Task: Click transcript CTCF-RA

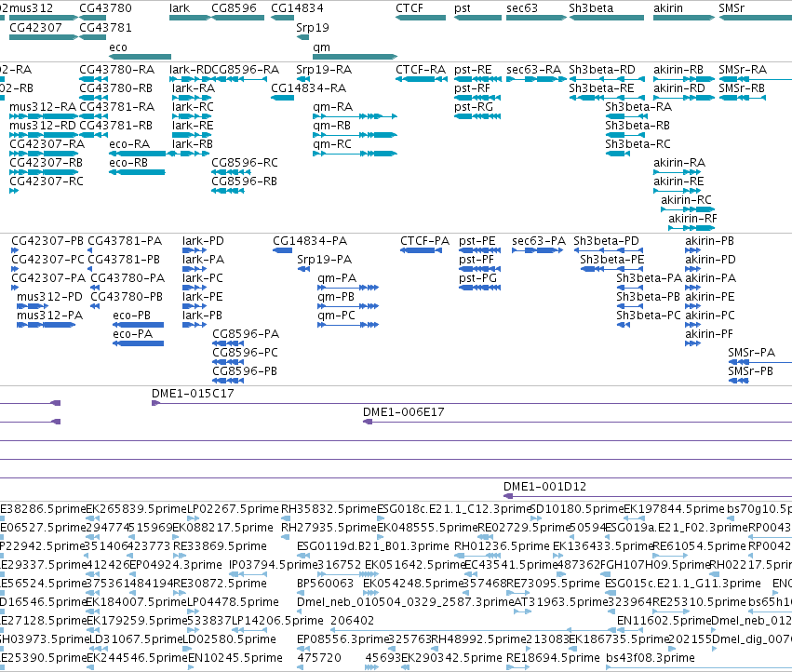Action: click(421, 70)
